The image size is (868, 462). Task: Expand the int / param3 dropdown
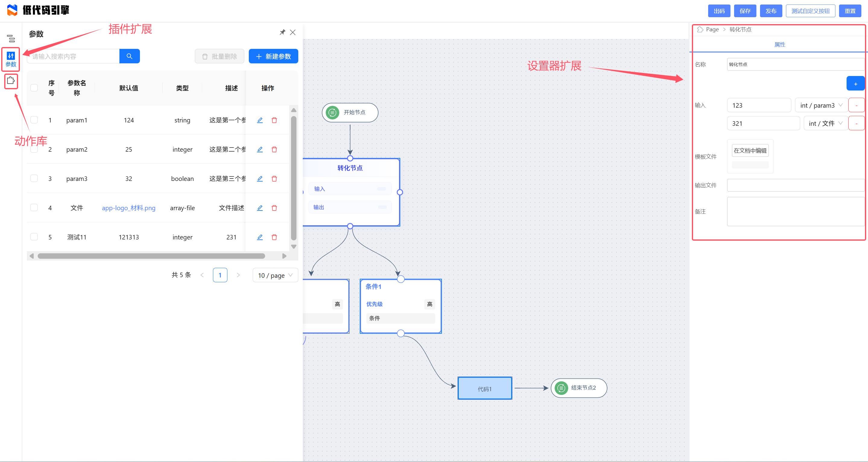821,105
